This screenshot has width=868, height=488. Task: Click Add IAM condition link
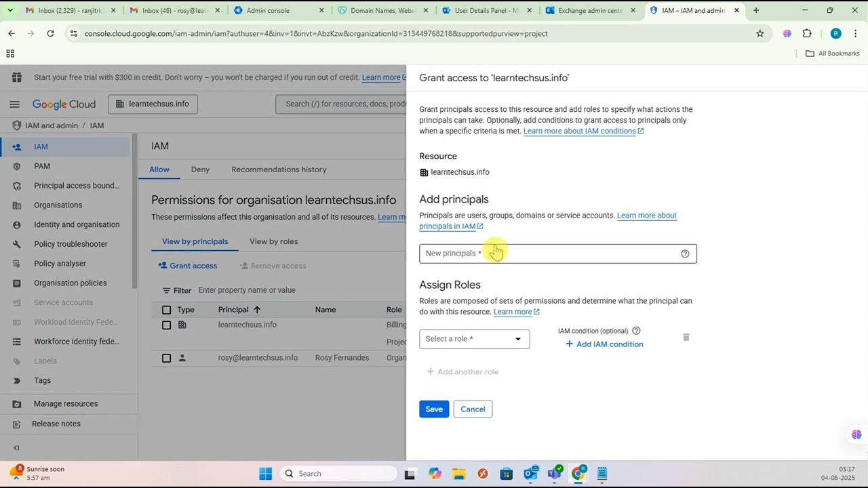coord(604,344)
